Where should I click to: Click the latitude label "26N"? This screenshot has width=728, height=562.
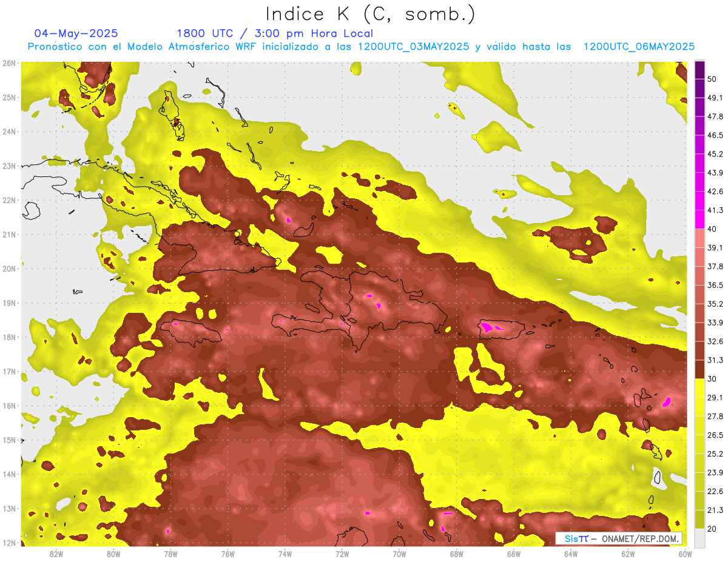tap(9, 63)
